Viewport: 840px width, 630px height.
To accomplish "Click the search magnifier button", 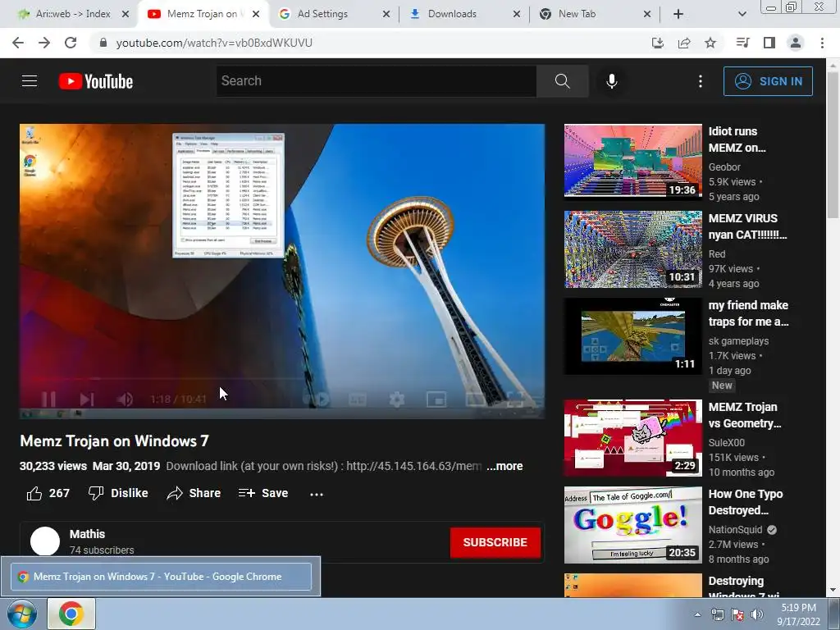I will click(562, 81).
